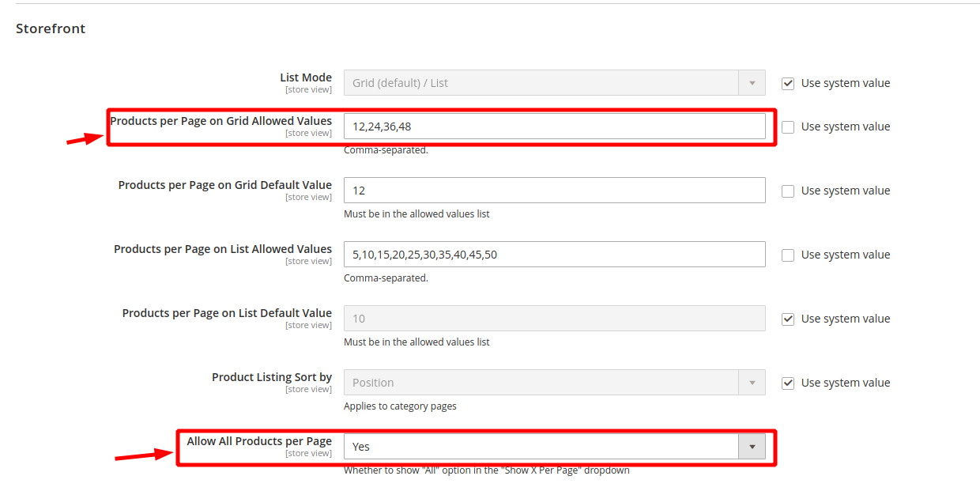Click Products per Page on List Allowed Values label
Screen dimensions: 980x491
click(x=223, y=249)
